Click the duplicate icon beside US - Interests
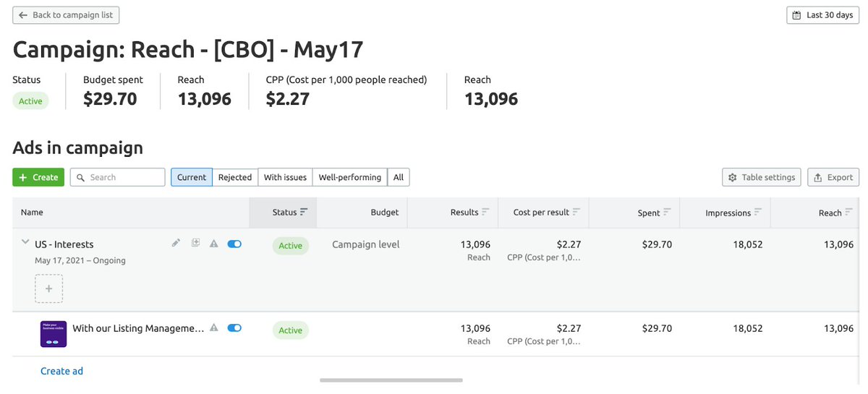Screen dimensions: 868x394 (x=195, y=244)
